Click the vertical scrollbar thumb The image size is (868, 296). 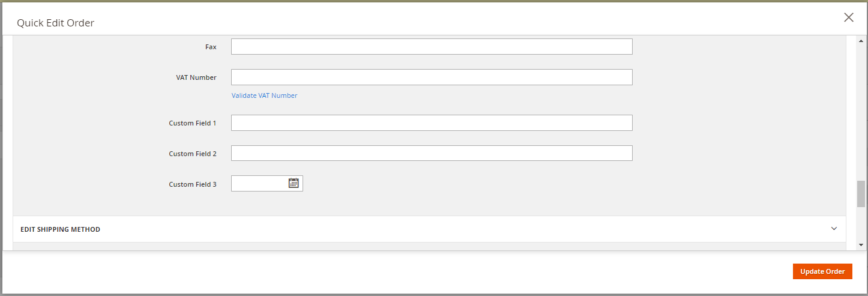pos(861,193)
